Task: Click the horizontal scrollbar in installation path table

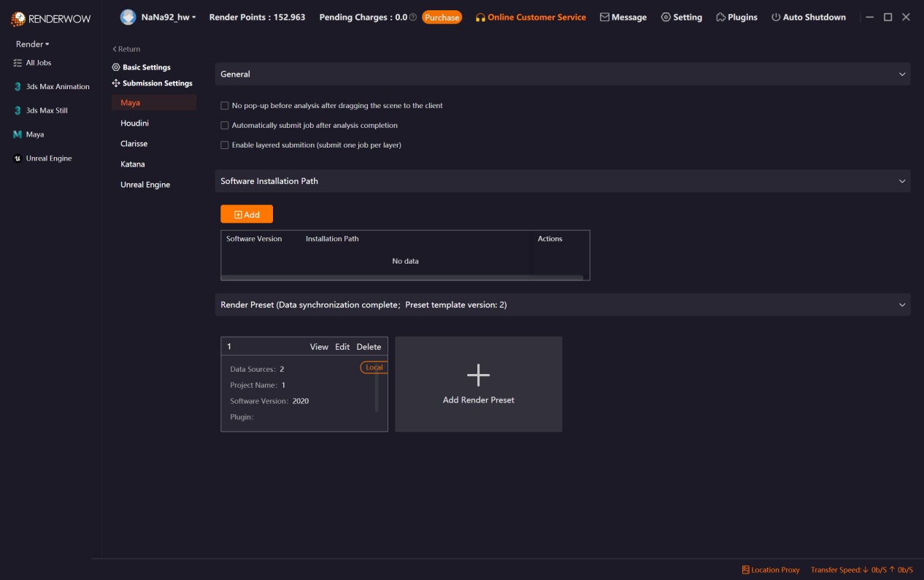Action: click(402, 278)
